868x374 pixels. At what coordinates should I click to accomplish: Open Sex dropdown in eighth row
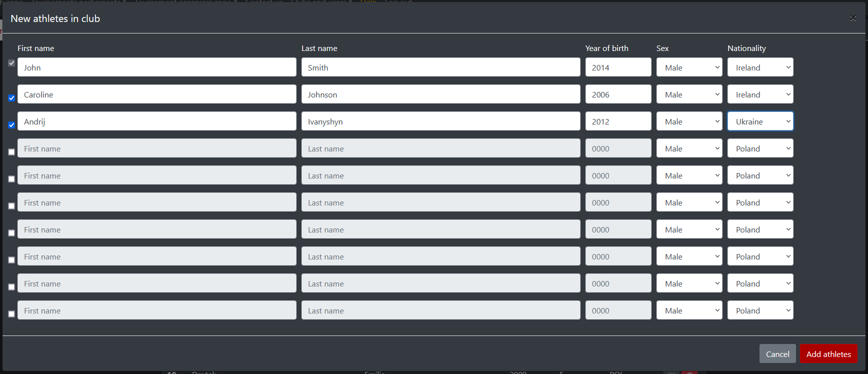pos(689,256)
